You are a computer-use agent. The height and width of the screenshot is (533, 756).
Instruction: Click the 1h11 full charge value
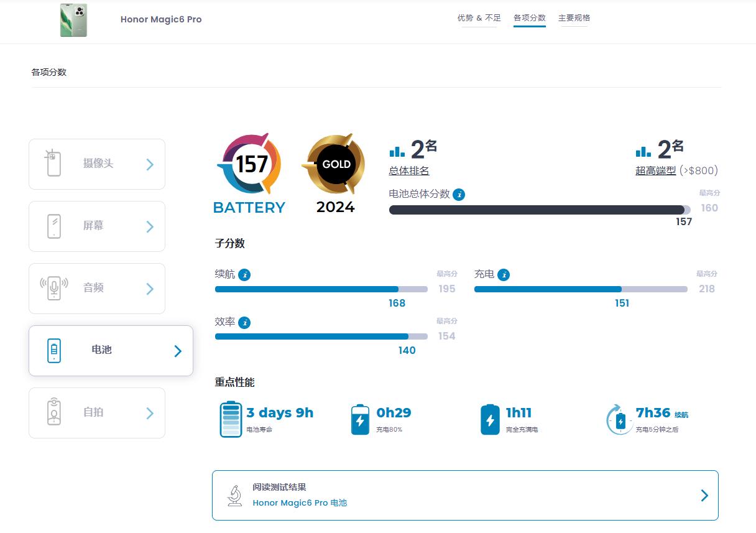point(519,413)
